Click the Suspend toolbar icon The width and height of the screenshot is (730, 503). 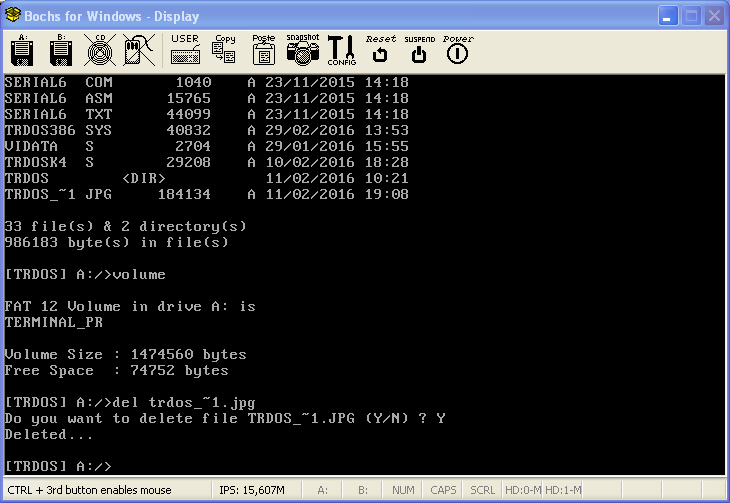[x=419, y=49]
